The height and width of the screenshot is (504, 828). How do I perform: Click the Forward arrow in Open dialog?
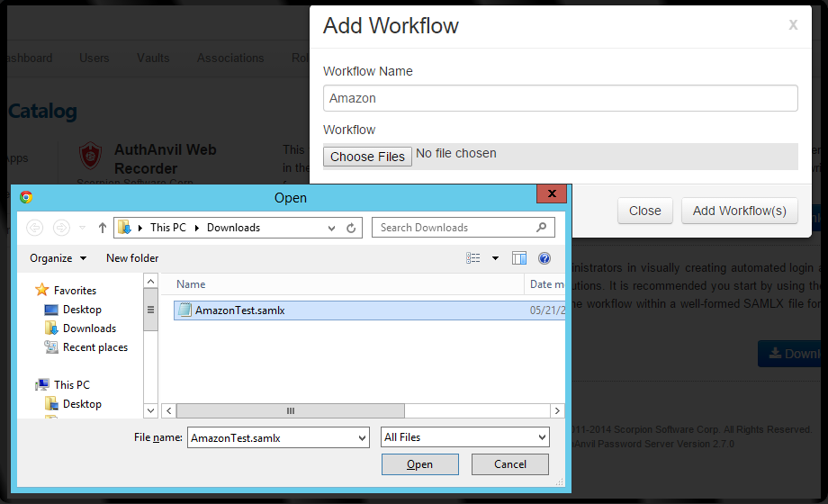pyautogui.click(x=61, y=228)
